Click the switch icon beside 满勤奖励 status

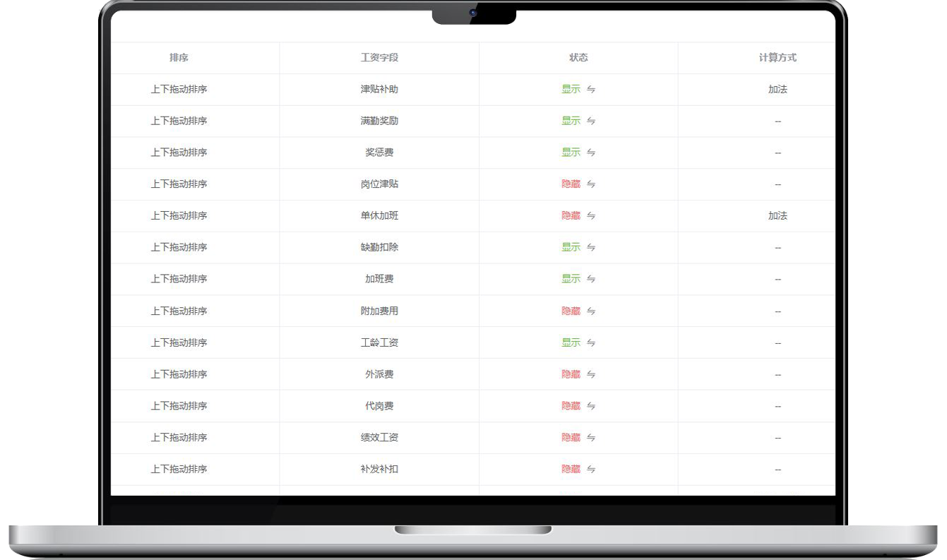591,121
